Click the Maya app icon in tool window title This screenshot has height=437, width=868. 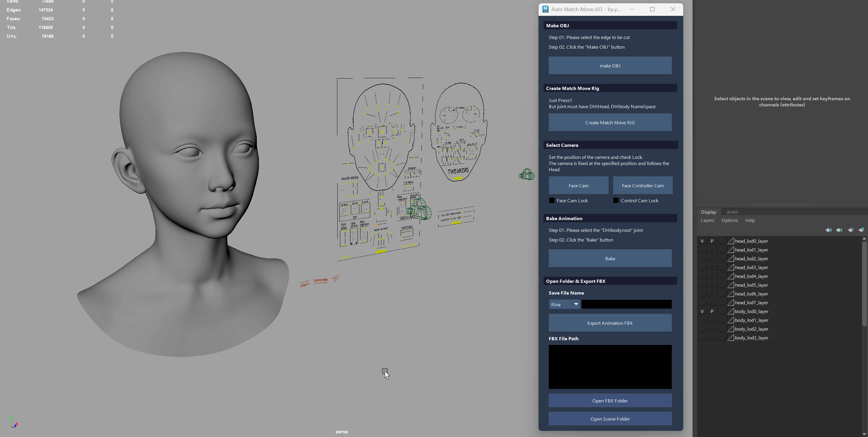click(x=545, y=9)
